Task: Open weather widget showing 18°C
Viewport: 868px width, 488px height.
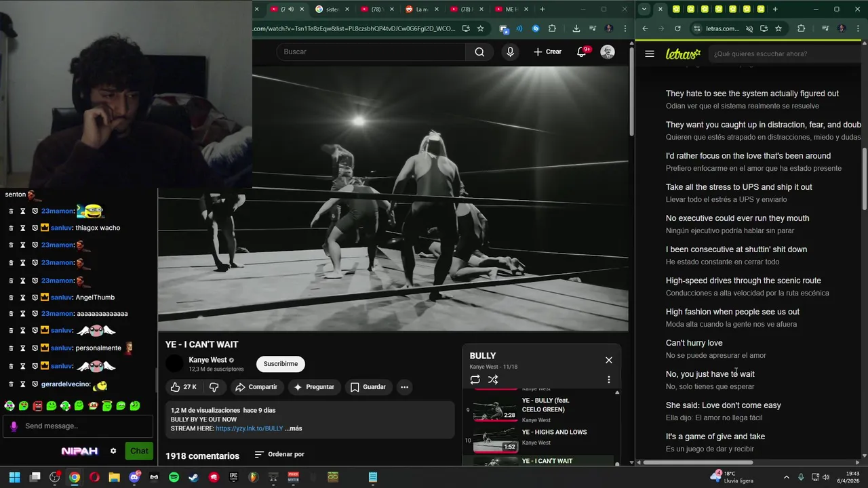Action: click(x=731, y=477)
